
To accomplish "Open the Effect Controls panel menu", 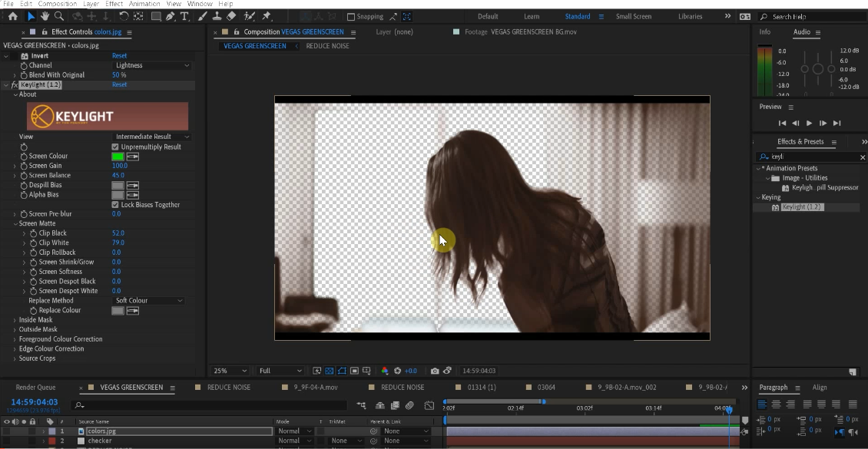I will point(129,33).
